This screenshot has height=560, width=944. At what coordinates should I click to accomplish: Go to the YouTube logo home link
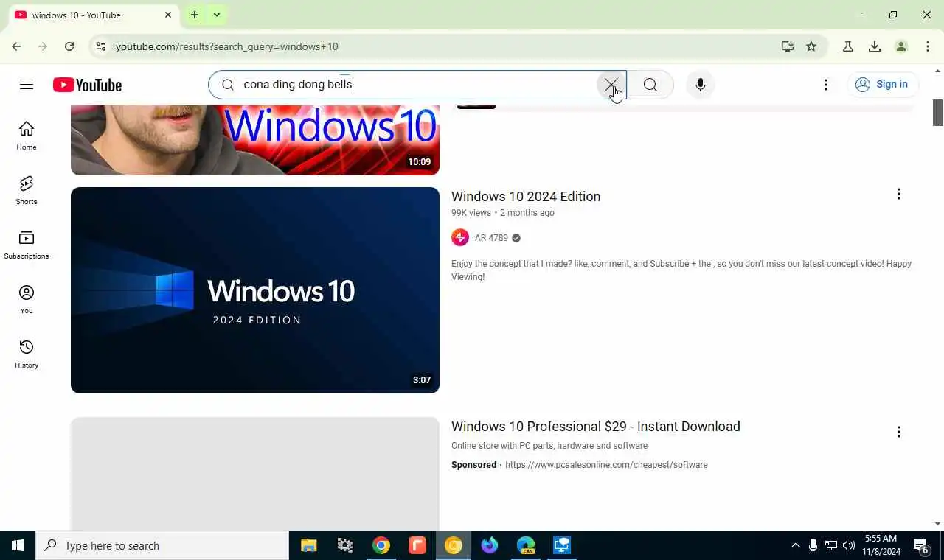(x=87, y=85)
